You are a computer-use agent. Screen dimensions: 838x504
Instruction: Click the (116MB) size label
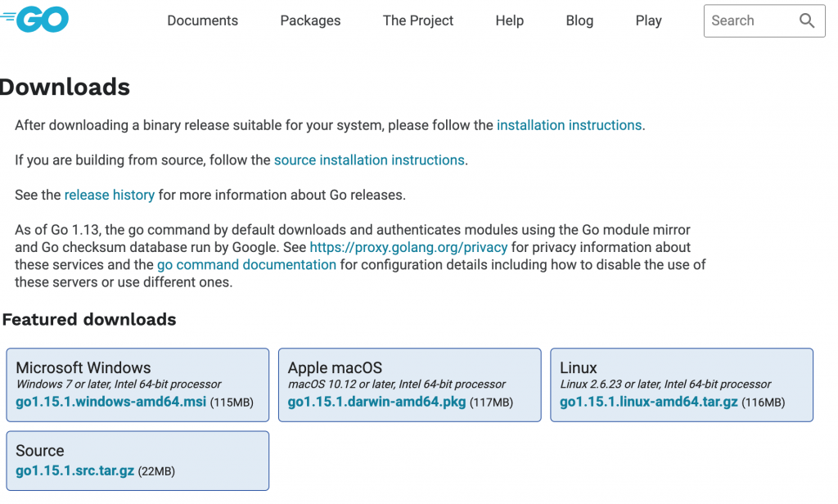click(764, 403)
